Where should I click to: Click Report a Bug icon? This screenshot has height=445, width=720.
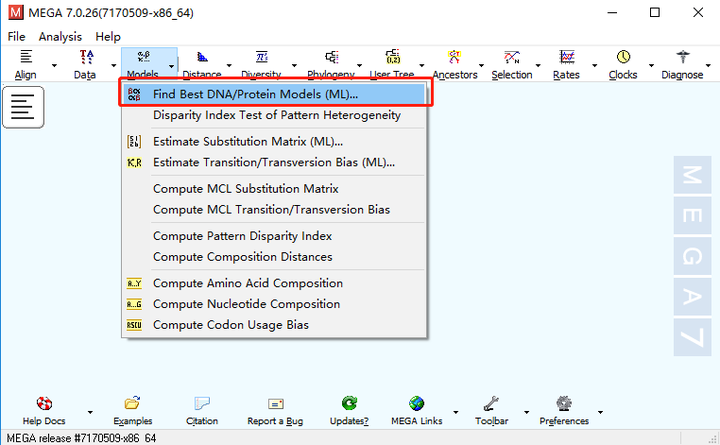[276, 403]
